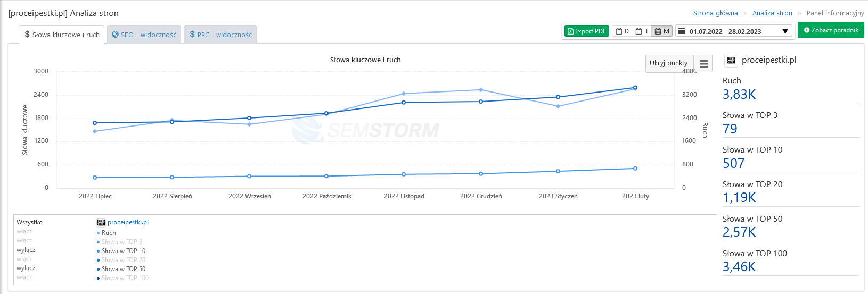Expand the date range dropdown arrow
The image size is (868, 294).
click(x=785, y=31)
